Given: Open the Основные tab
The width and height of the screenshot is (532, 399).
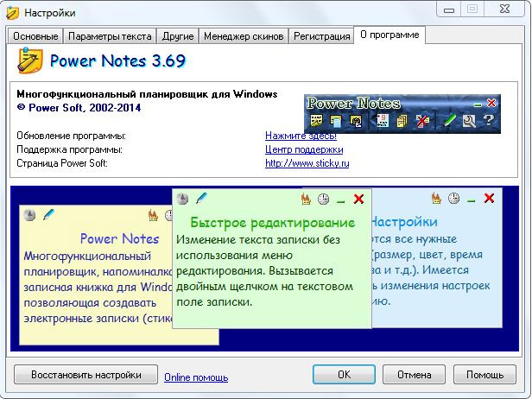Looking at the screenshot, I should coord(35,36).
